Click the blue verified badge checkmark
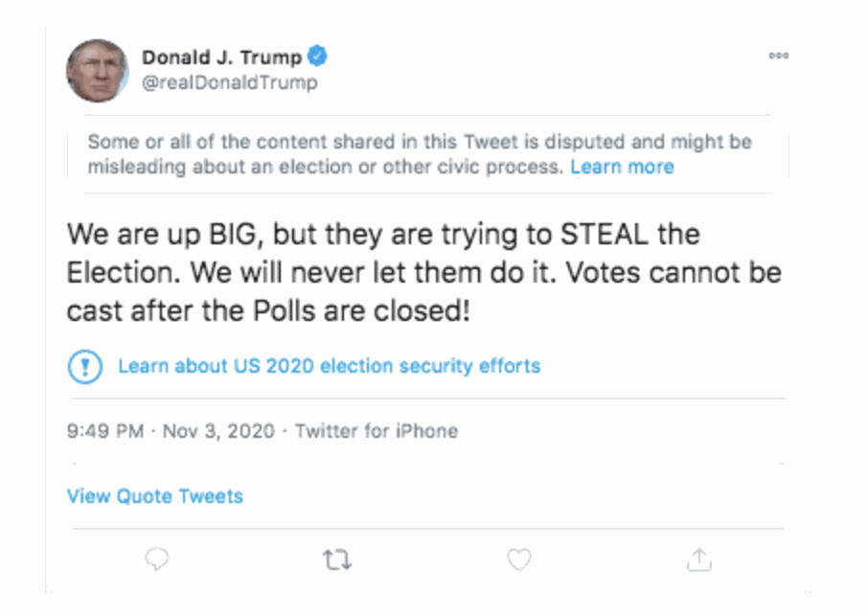Image resolution: width=868 pixels, height=615 pixels. coord(318,57)
